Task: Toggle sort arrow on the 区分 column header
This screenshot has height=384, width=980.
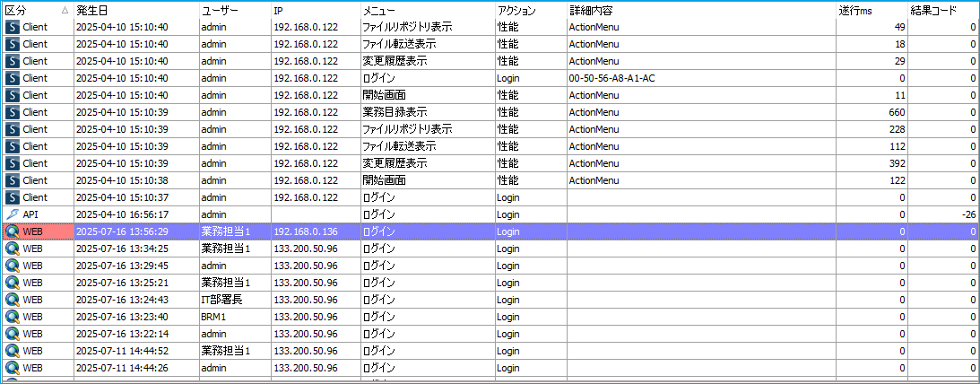Action: (x=65, y=10)
